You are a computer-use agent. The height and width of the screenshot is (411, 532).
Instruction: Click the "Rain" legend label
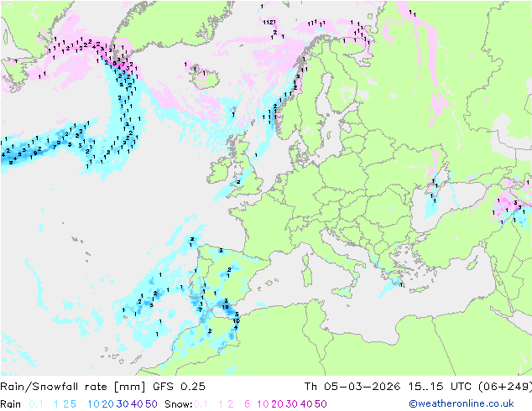[11, 404]
